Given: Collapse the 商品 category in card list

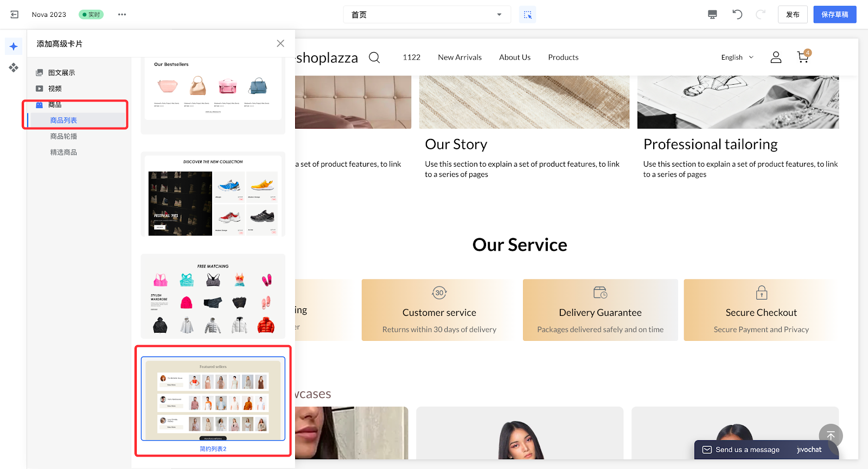Looking at the screenshot, I should tap(55, 105).
